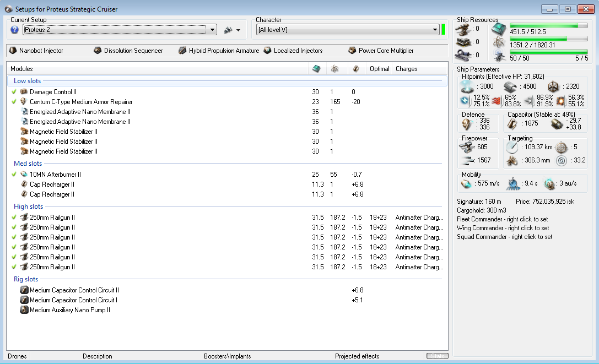Open the Current Setup dropdown showing Proteus 2

(x=120, y=30)
